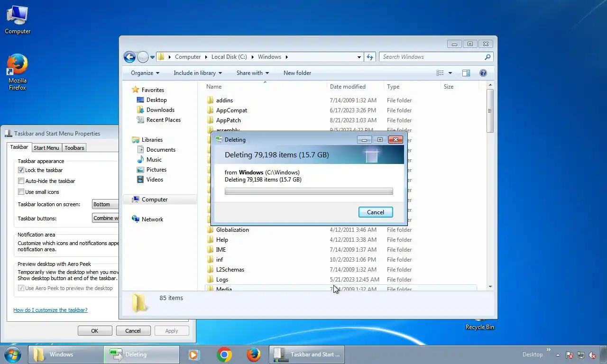
Task: Click New folder in the toolbar
Action: click(x=297, y=73)
